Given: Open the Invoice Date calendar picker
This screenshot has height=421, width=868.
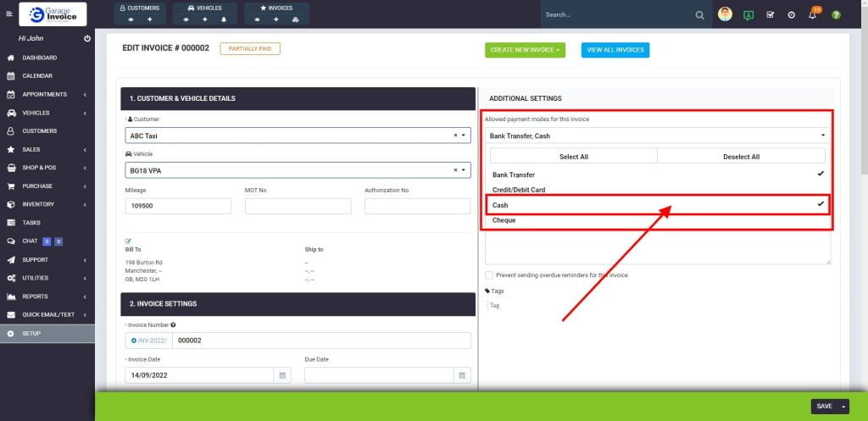Looking at the screenshot, I should (282, 375).
